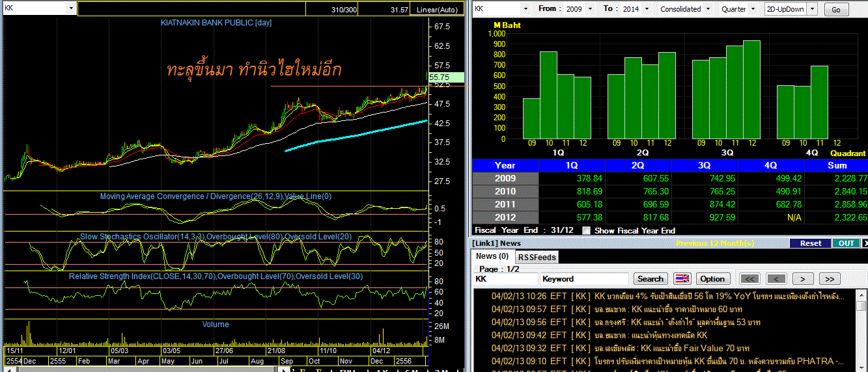Click the 3Q 2012 bar in chart
Viewport: 868px width, 372px height.
coord(751,90)
